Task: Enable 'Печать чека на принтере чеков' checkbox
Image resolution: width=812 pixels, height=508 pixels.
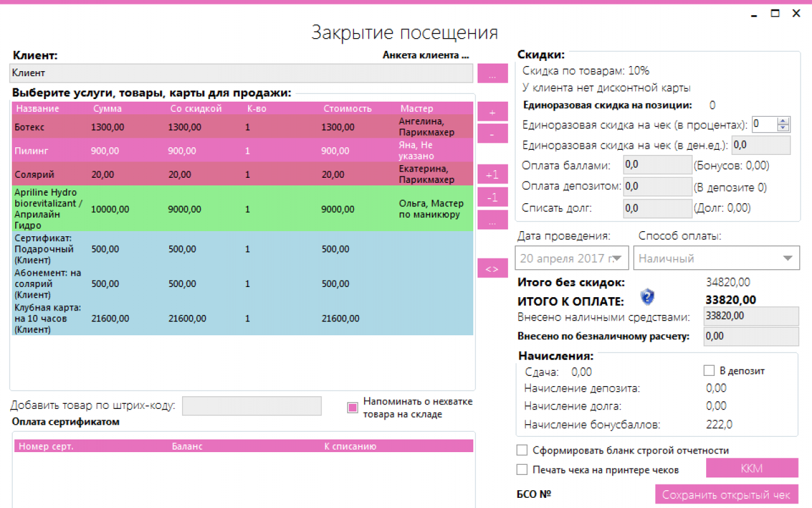Action: click(522, 470)
